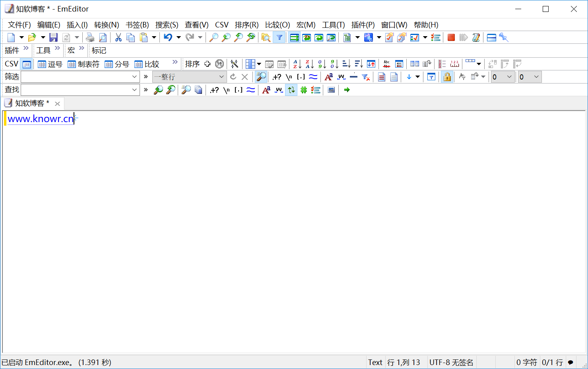Click the 逗号 CSV button
The width and height of the screenshot is (588, 369).
pyautogui.click(x=50, y=64)
